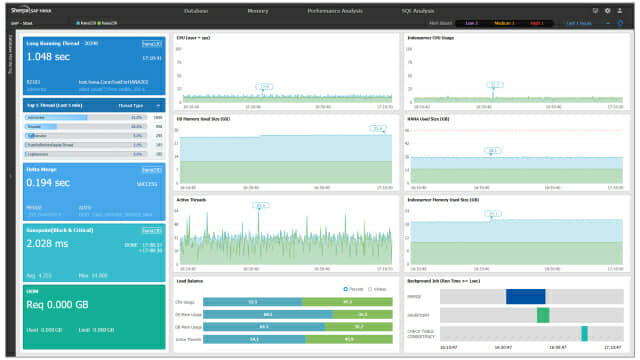This screenshot has height=360, width=640.
Task: Click the CPU chart value marker
Action: (x=264, y=87)
